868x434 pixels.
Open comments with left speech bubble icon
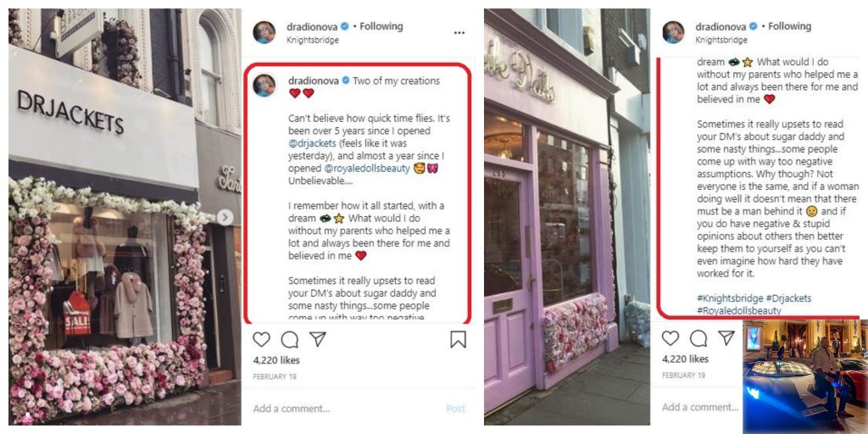point(290,339)
